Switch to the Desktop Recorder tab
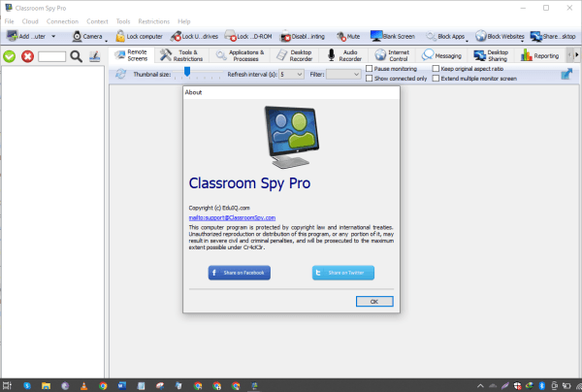The height and width of the screenshot is (392, 582). point(294,55)
